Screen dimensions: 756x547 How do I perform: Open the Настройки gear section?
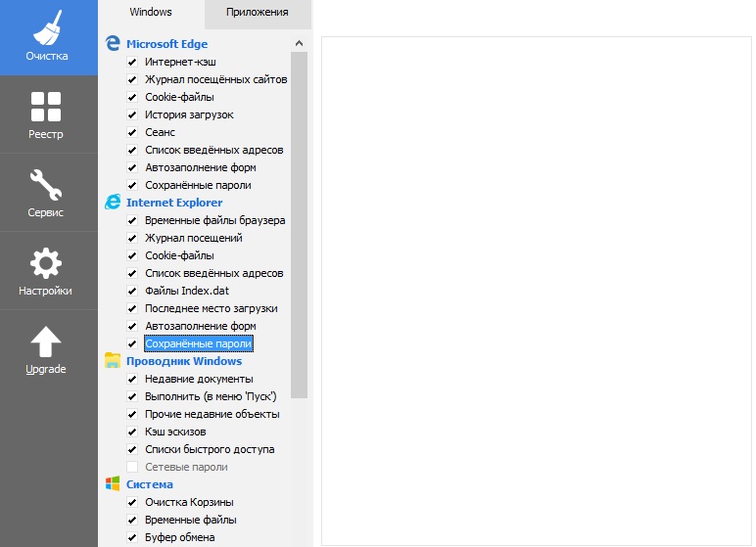point(48,271)
